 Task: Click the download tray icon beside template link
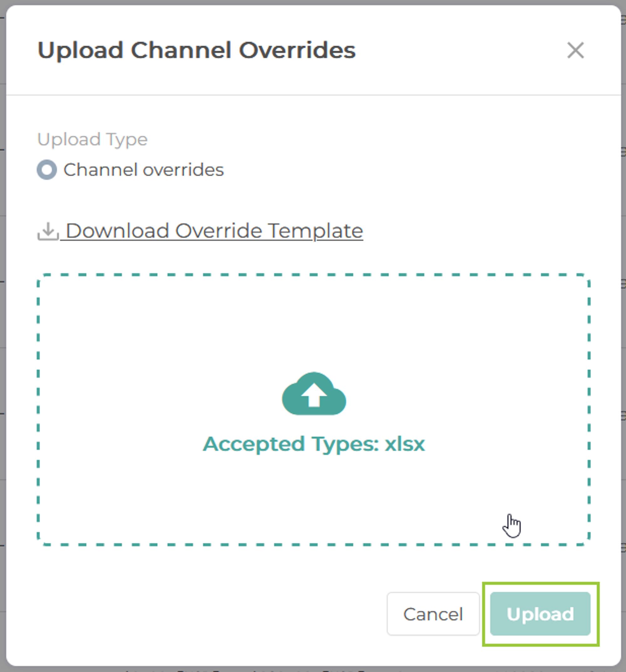click(x=48, y=231)
